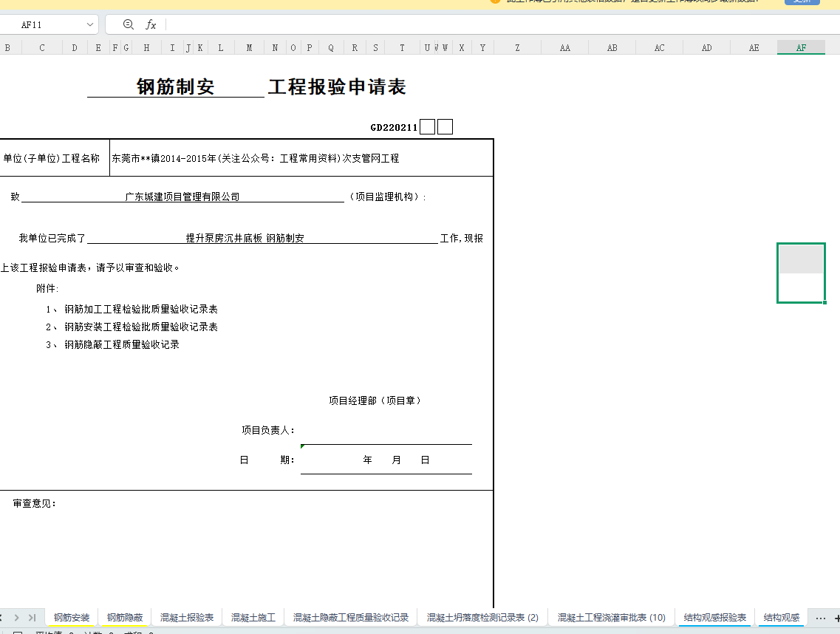Switch to the 混凝土报验表 sheet
The height and width of the screenshot is (634, 840).
point(187,617)
